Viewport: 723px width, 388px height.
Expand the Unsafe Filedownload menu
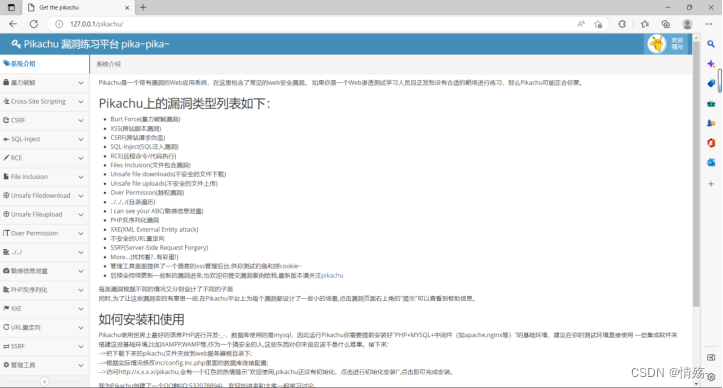44,196
